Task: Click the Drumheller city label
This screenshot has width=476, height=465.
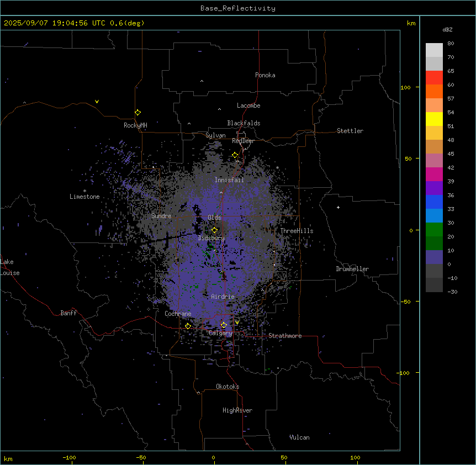Action: [x=352, y=269]
